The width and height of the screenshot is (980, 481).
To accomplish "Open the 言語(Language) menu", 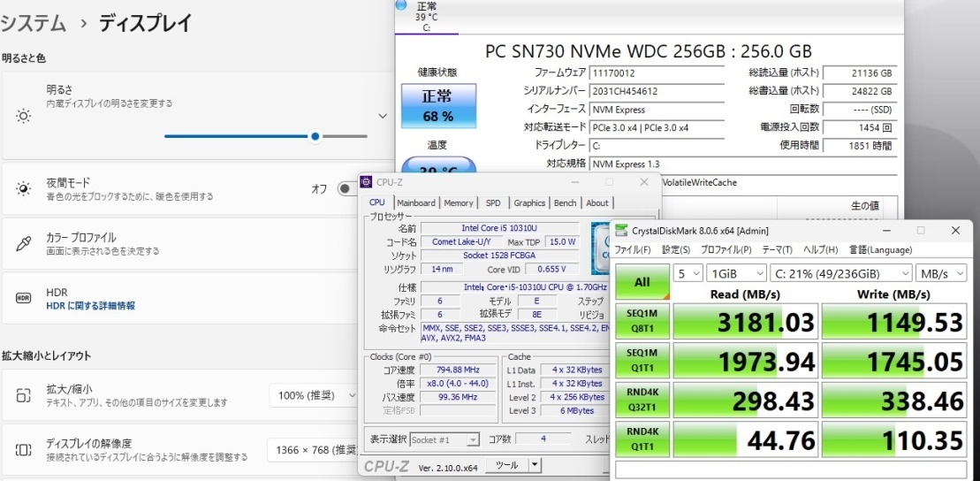I will tap(880, 249).
